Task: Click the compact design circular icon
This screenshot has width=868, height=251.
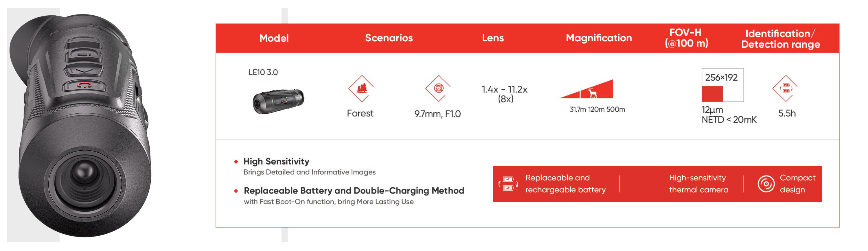Action: [x=766, y=184]
